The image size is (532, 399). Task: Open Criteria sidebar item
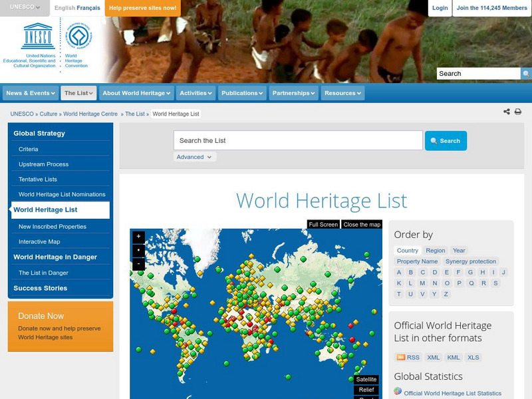pos(61,149)
